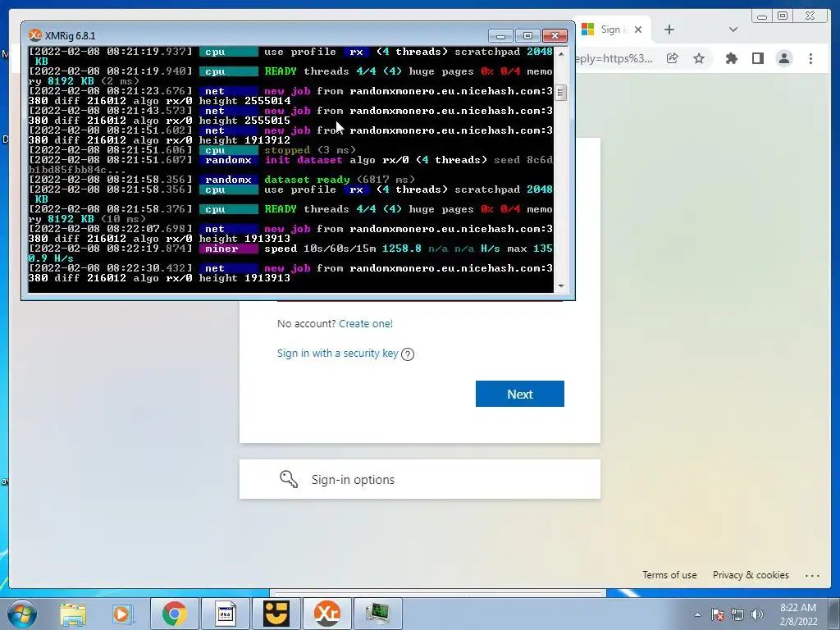840x630 pixels.
Task: Click the XMRig icon in window title bar
Action: pyautogui.click(x=34, y=35)
